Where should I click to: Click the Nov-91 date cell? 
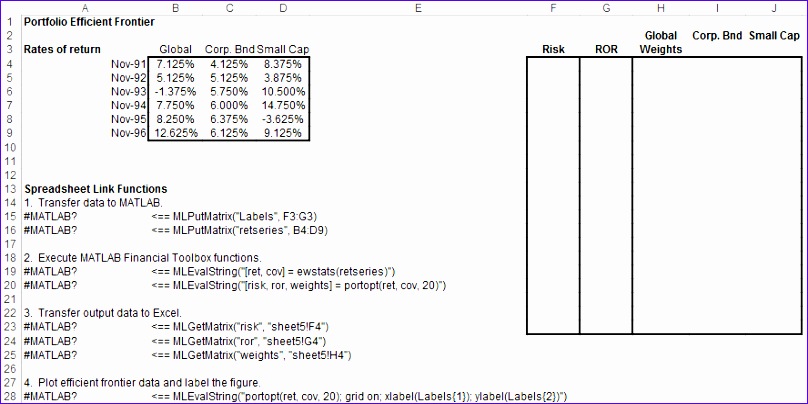[x=129, y=64]
